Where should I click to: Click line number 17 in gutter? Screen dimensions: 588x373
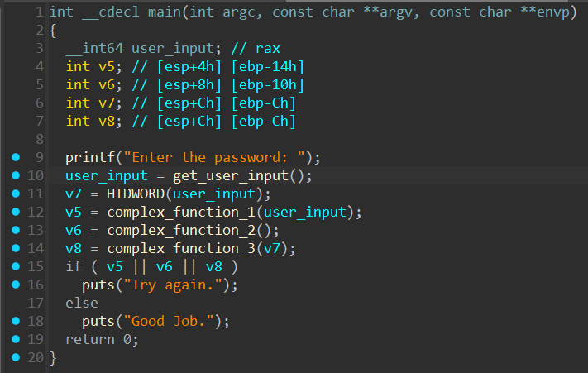click(36, 303)
